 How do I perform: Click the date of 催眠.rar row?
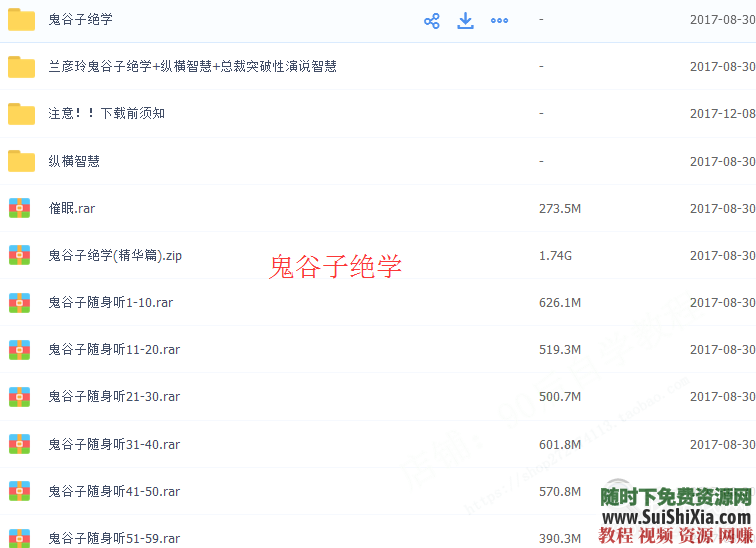tap(722, 209)
